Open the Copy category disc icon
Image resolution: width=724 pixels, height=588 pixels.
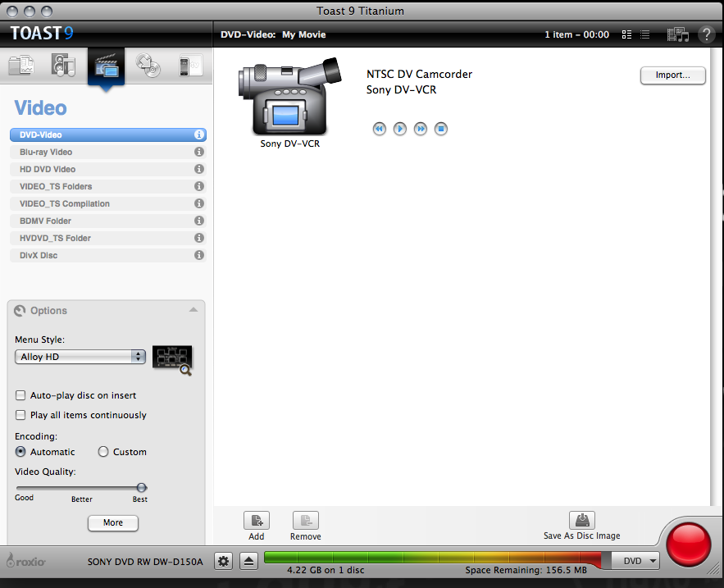pyautogui.click(x=148, y=65)
